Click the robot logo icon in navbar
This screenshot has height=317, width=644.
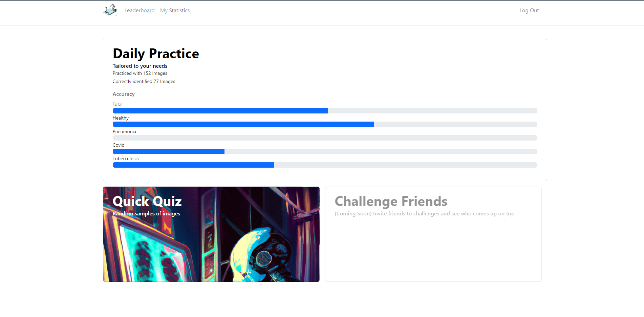(x=110, y=10)
